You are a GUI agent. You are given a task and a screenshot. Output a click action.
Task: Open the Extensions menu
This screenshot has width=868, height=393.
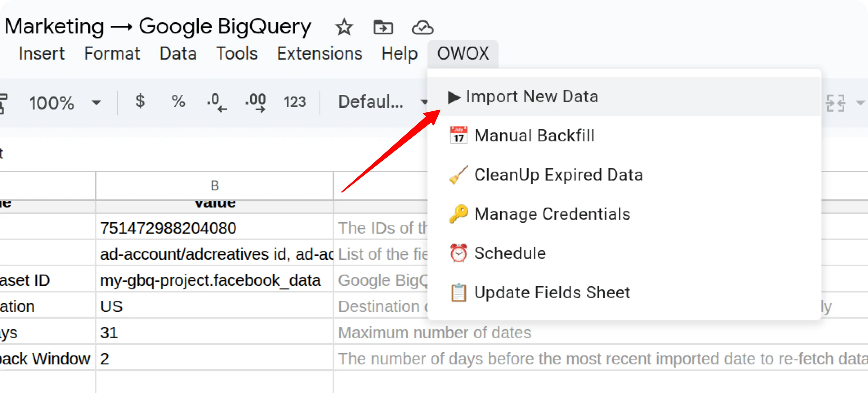coord(320,53)
